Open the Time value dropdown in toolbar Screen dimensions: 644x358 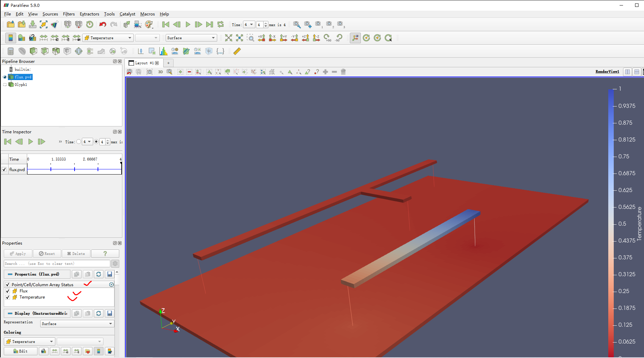pos(249,24)
